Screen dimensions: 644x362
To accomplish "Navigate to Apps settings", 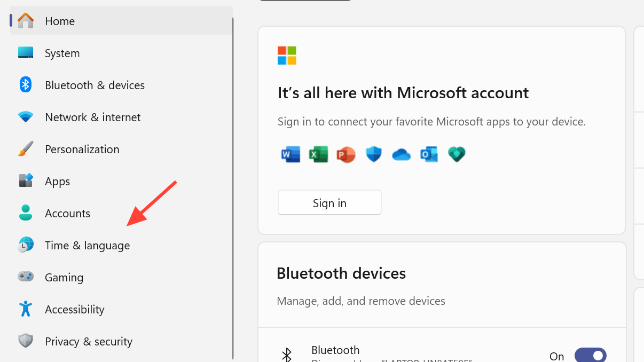I will 121,181.
